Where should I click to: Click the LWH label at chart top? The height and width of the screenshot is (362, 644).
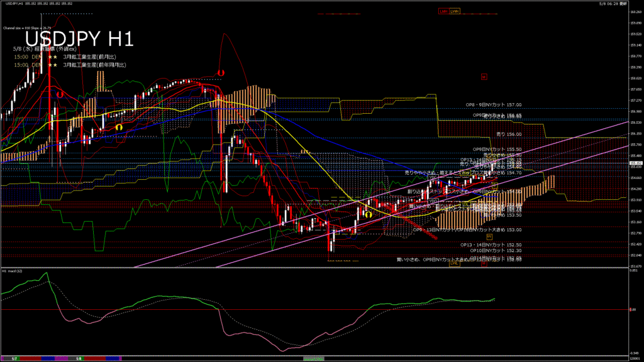tap(455, 11)
